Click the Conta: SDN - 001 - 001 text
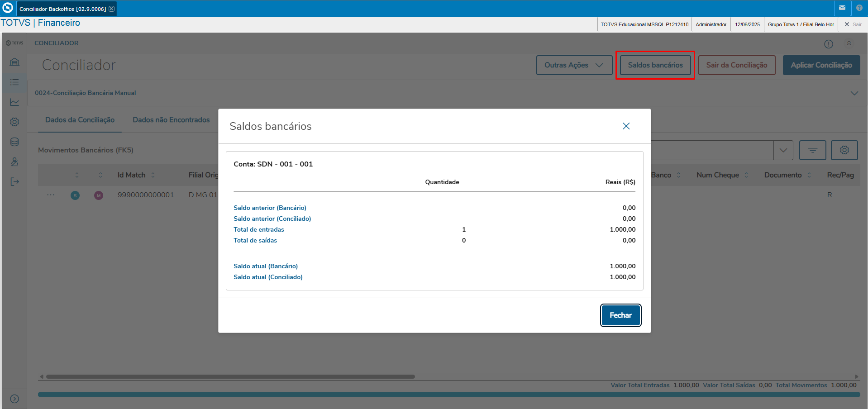Viewport: 868px width, 409px height. 273,164
